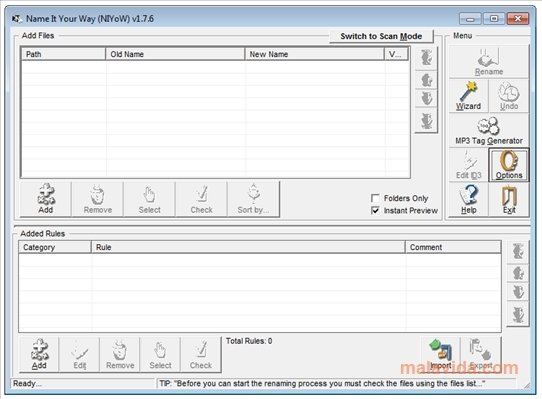Sort files by the Path column header
This screenshot has width=542, height=399.
coord(63,54)
